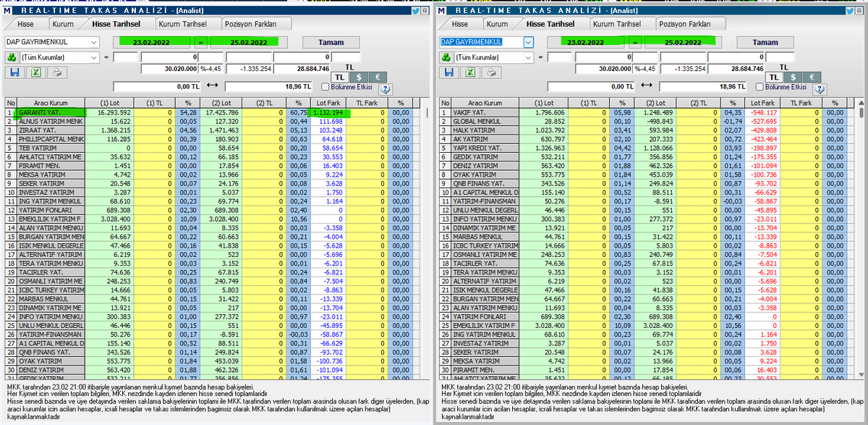Click the save disk icon in left window
Screen dimensions: 868x425
pyautogui.click(x=14, y=72)
